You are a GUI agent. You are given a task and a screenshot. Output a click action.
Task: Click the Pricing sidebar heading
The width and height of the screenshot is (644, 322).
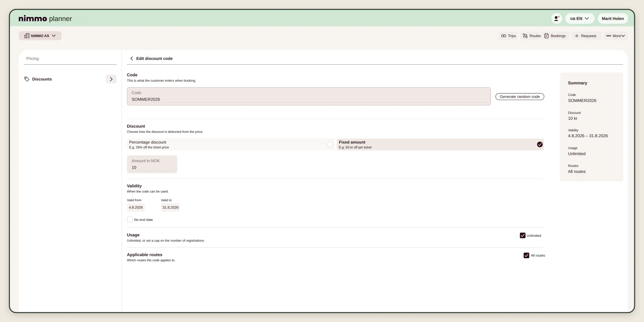tap(33, 59)
